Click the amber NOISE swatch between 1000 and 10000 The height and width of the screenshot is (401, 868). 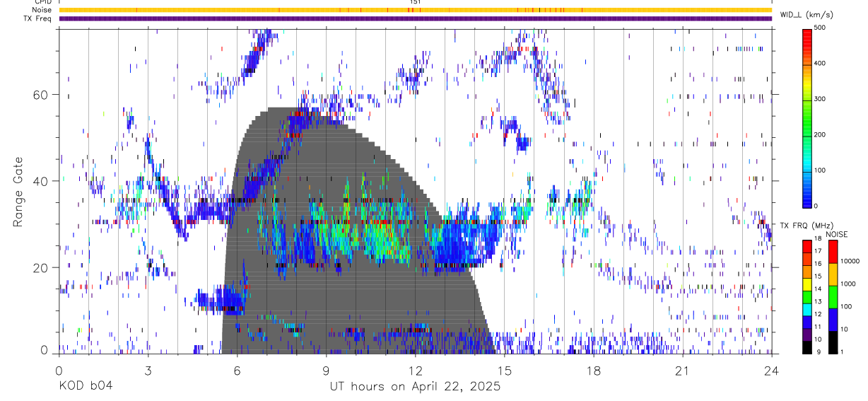[832, 274]
